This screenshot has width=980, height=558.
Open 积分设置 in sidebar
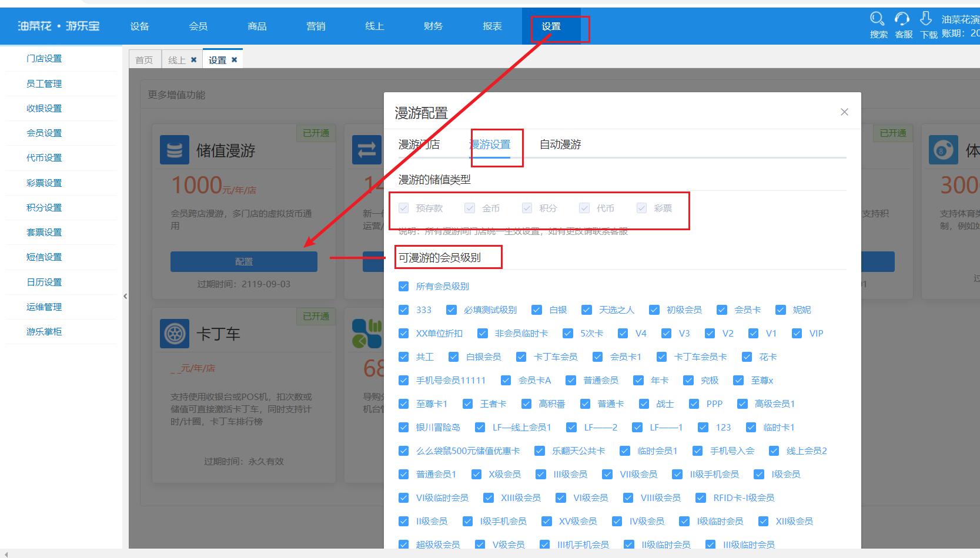click(x=44, y=208)
